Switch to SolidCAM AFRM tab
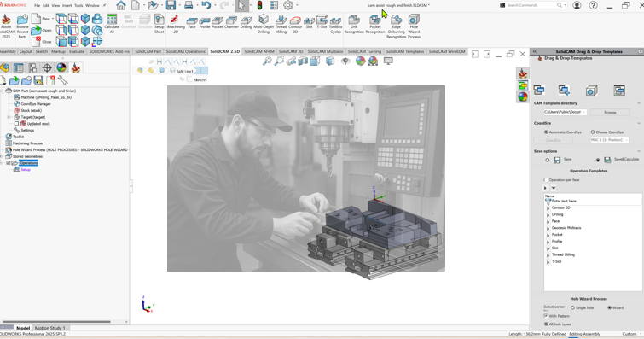Image resolution: width=644 pixels, height=339 pixels. pyautogui.click(x=259, y=51)
